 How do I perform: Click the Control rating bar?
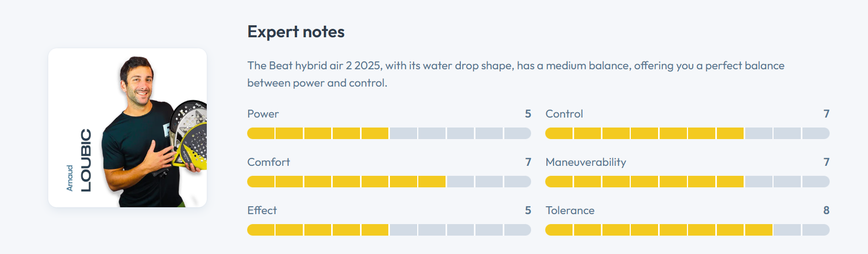(687, 133)
